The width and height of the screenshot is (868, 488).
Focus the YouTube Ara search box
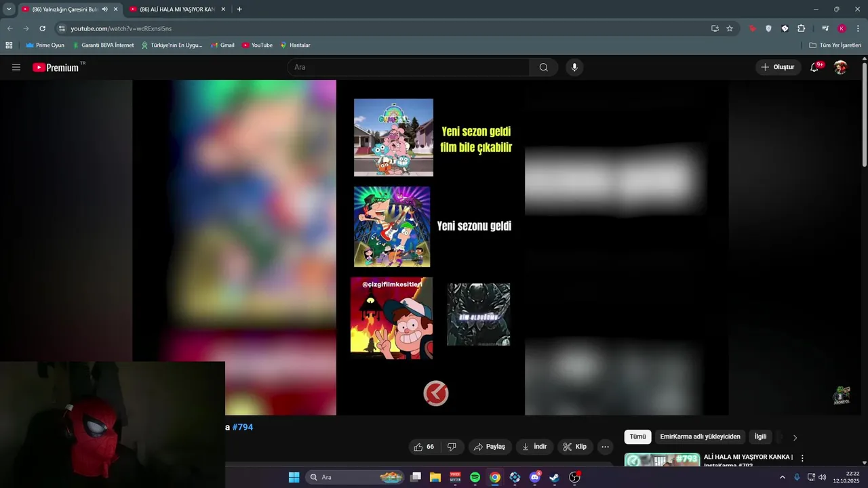click(408, 67)
